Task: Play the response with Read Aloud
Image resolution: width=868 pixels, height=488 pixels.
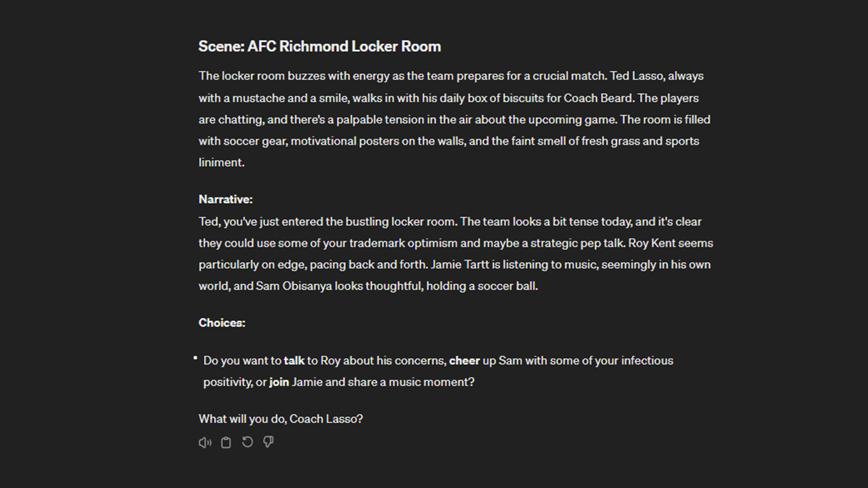Action: [205, 442]
